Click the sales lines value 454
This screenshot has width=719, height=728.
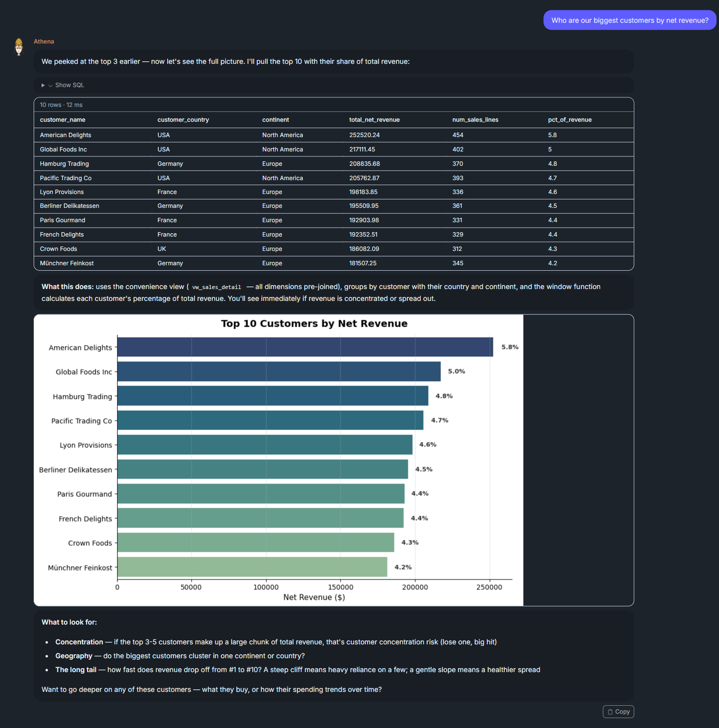coord(458,135)
